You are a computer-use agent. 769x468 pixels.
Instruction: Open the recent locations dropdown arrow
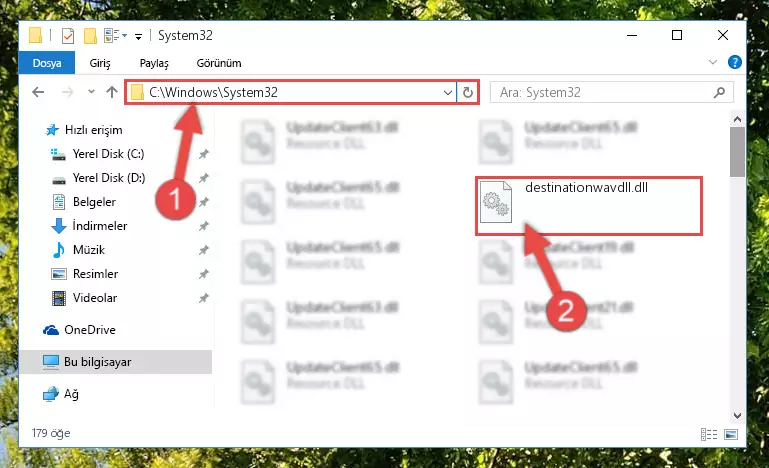click(x=91, y=92)
